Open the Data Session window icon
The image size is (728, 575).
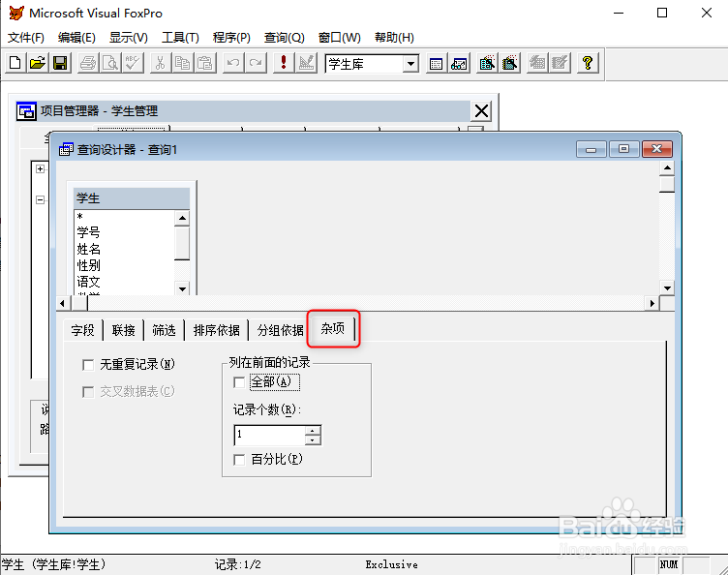point(459,63)
